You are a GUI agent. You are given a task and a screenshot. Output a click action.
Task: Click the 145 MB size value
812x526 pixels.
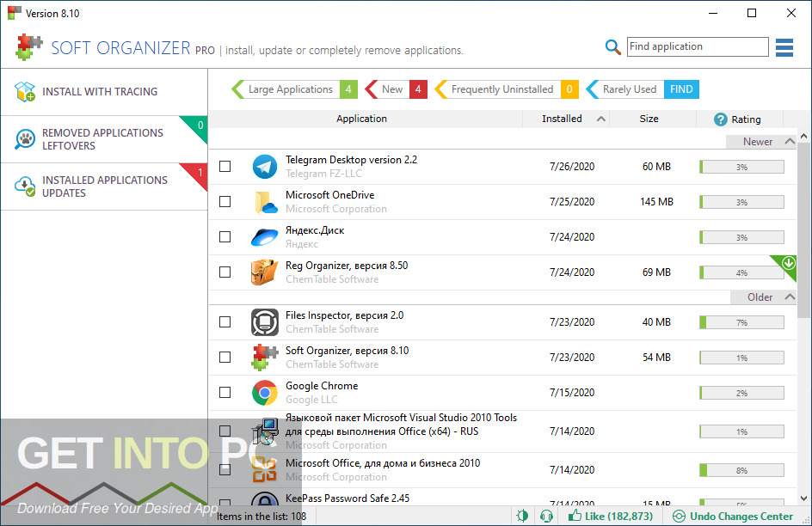pyautogui.click(x=656, y=202)
